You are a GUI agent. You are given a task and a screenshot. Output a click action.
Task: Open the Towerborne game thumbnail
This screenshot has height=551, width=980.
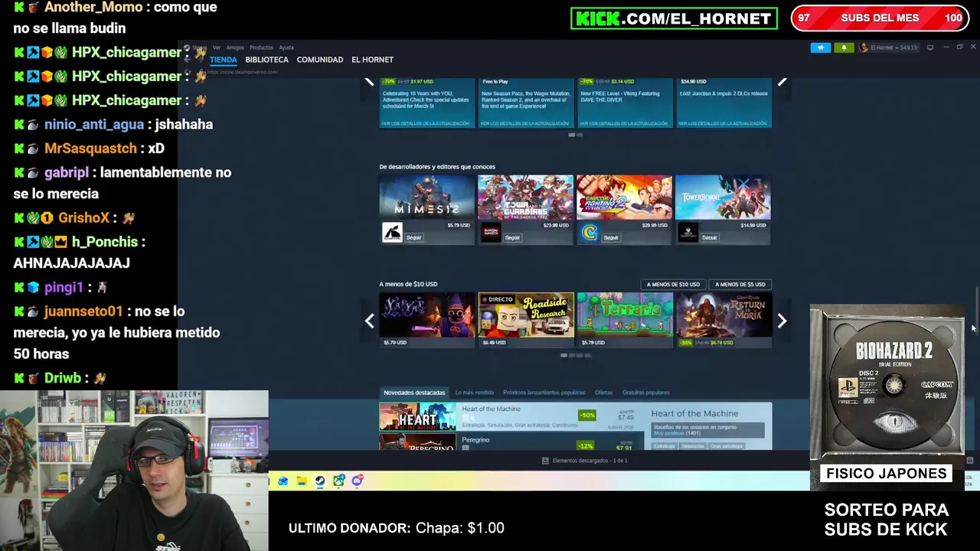coord(723,197)
